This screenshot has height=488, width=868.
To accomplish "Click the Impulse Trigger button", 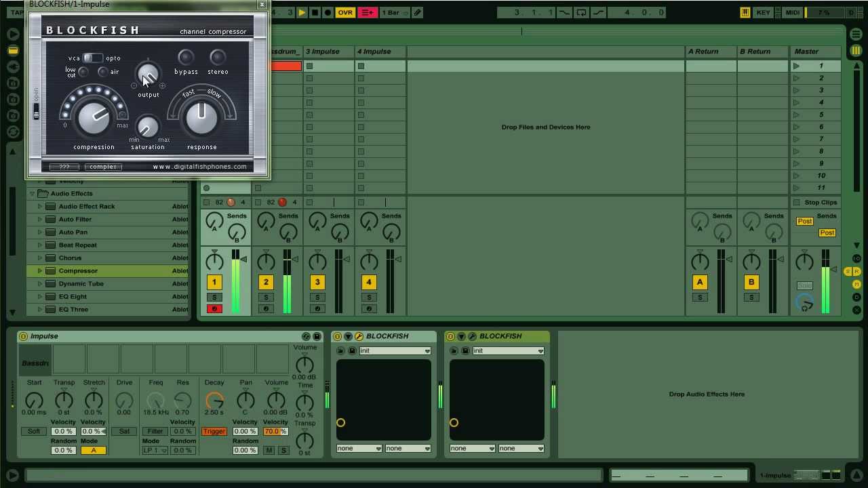I will 214,432.
